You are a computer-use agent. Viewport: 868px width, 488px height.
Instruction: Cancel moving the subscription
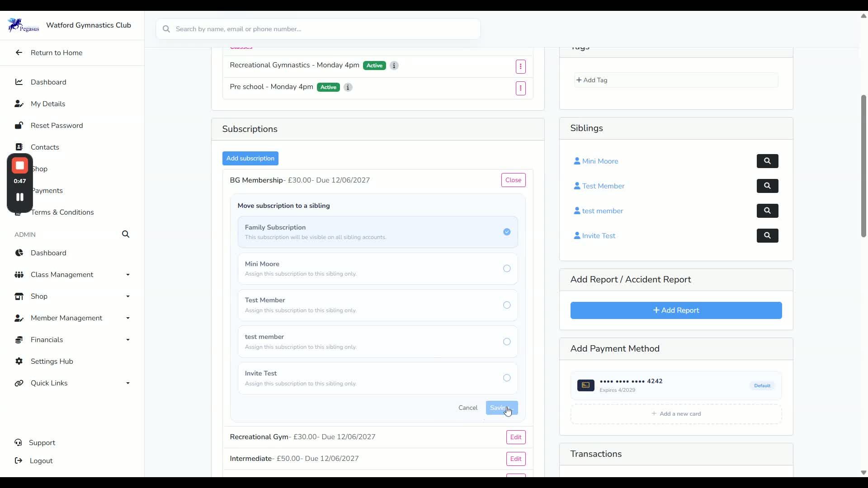(x=468, y=408)
